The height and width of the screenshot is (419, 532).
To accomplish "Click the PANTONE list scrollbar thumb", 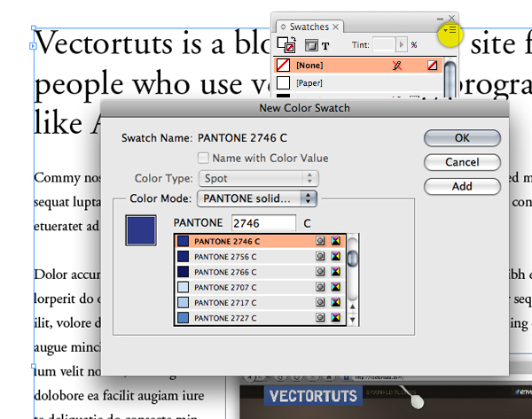I will [353, 258].
